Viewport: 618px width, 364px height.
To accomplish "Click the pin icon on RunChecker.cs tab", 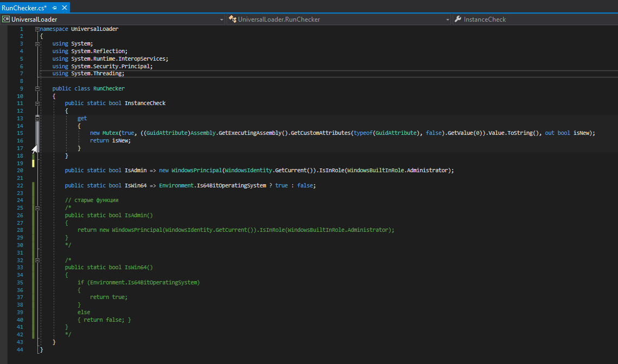I will coord(55,8).
